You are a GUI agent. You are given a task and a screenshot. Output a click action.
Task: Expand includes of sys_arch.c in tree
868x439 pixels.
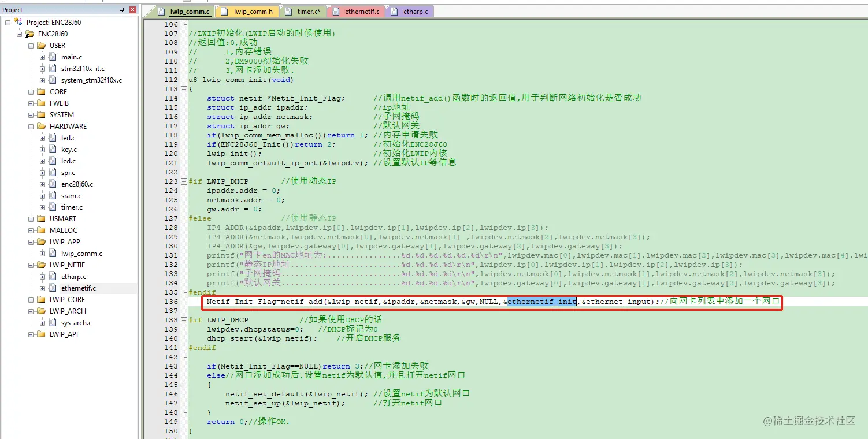[x=42, y=323]
